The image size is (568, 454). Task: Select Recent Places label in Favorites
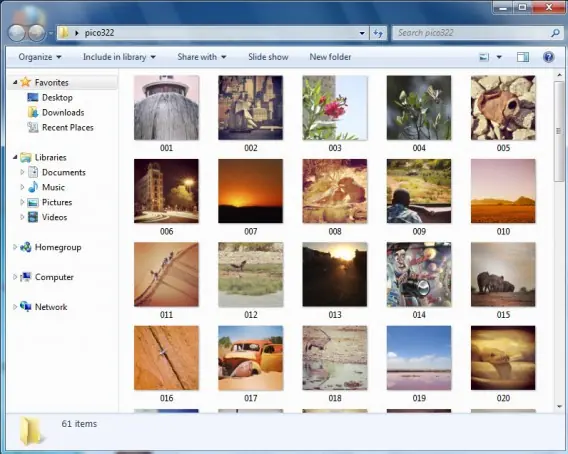(x=68, y=128)
